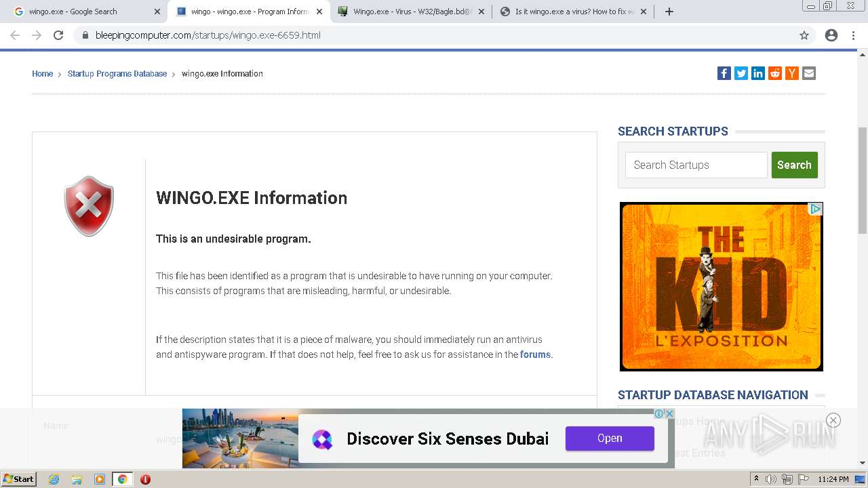Click SEARCH STARTUPS heading

click(x=673, y=131)
